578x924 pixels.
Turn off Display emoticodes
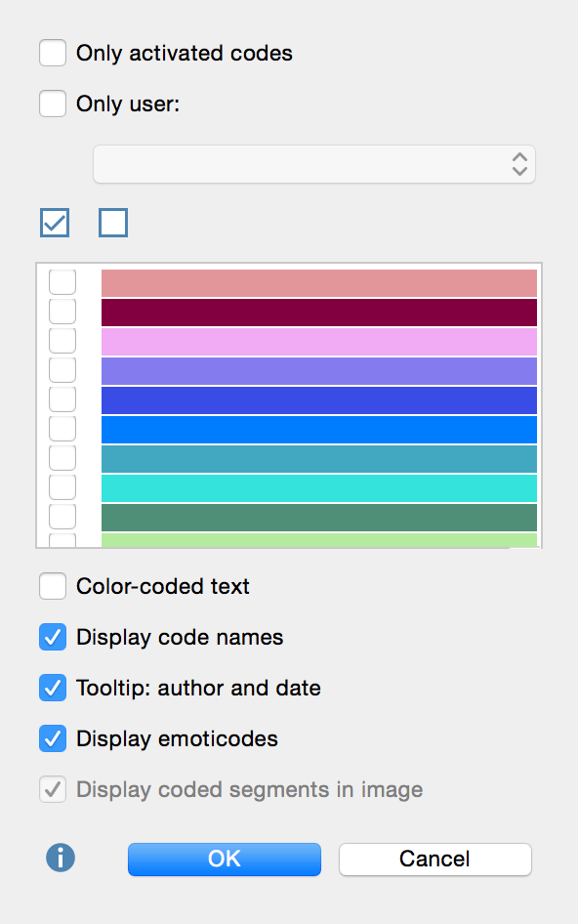53,738
